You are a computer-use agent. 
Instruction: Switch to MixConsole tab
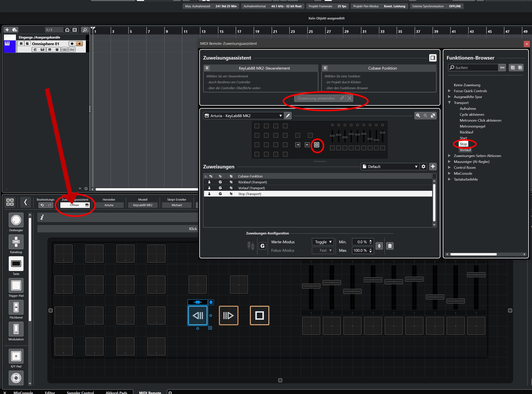(23, 392)
